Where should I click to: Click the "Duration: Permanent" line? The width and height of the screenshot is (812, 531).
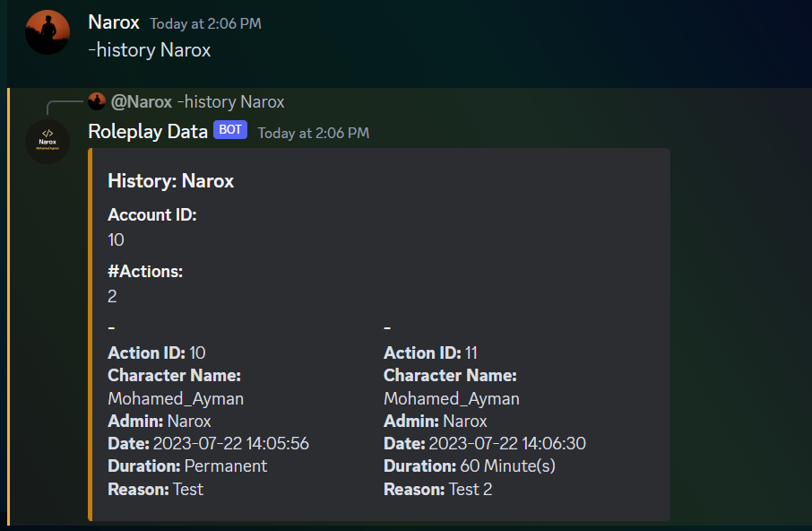[x=187, y=466]
